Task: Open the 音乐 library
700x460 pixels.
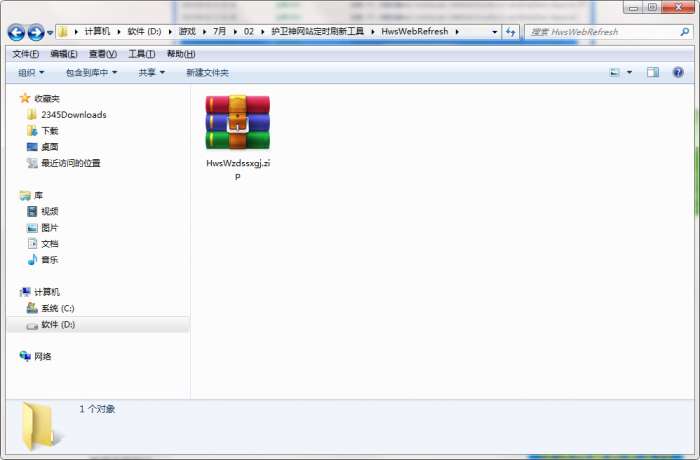Action: (50, 260)
